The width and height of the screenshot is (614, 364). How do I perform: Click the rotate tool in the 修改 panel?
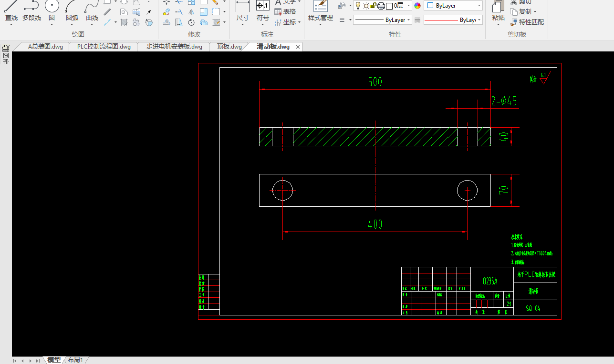[191, 22]
